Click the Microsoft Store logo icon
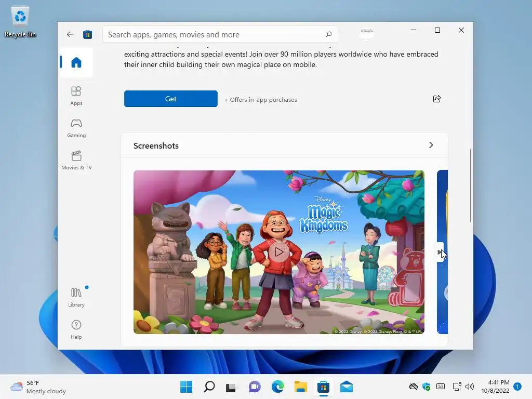This screenshot has width=532, height=399. pos(87,34)
